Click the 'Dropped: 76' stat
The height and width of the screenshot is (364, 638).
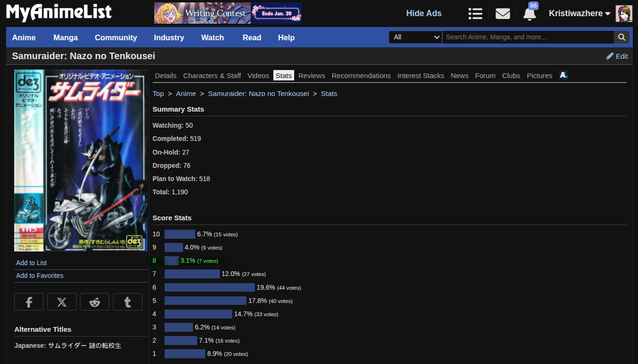coord(171,165)
